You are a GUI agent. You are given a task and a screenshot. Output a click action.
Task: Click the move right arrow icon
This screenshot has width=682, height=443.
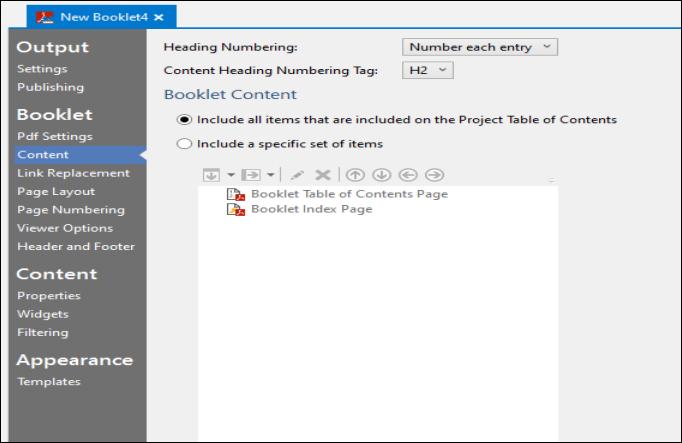[x=433, y=174]
